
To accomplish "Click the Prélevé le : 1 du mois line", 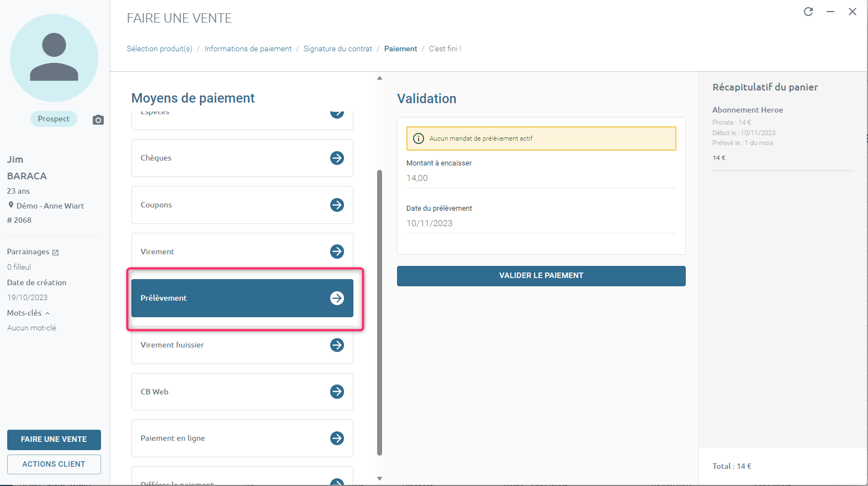I will (743, 143).
